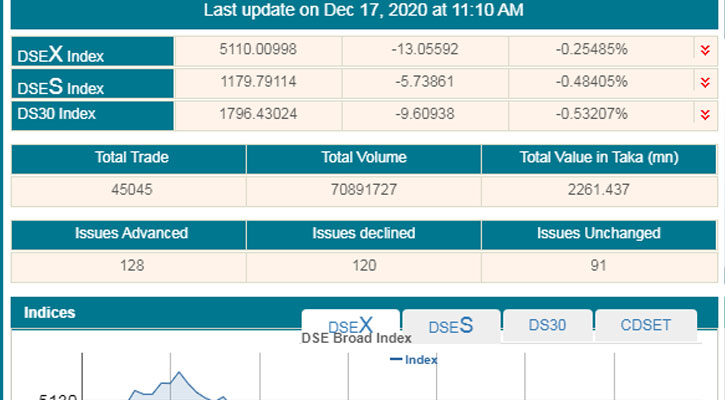Open the DSES Index label
Image resolution: width=725 pixels, height=400 pixels.
tap(61, 87)
